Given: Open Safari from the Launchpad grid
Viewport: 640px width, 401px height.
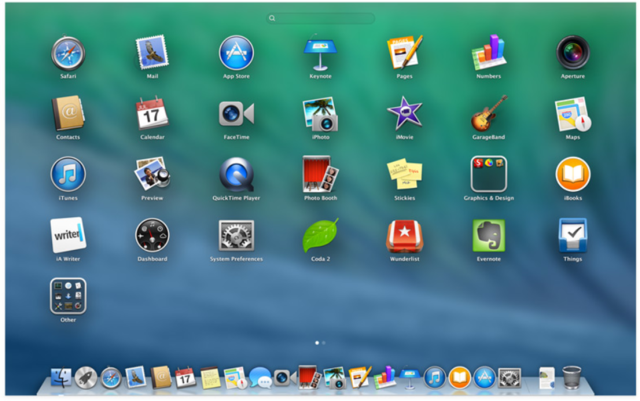Looking at the screenshot, I should pos(68,53).
